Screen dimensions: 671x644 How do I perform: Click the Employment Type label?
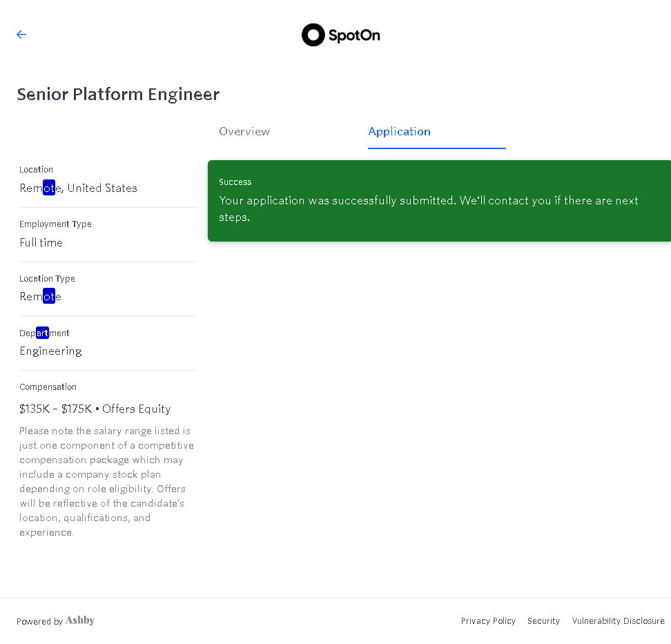[x=55, y=224]
